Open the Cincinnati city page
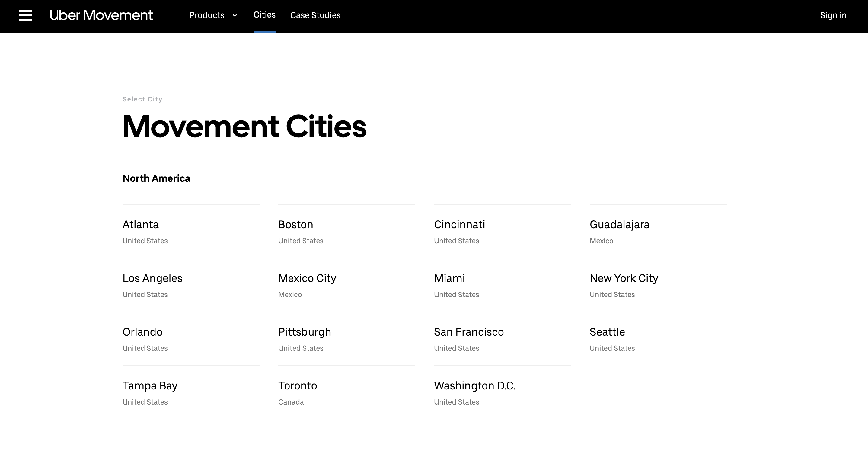The height and width of the screenshot is (451, 868). coord(459,225)
